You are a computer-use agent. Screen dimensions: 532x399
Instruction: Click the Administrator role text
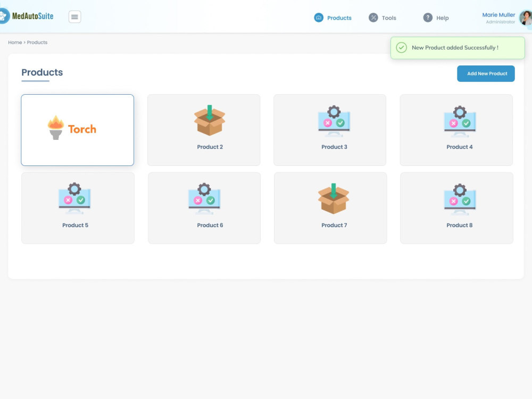click(x=501, y=22)
